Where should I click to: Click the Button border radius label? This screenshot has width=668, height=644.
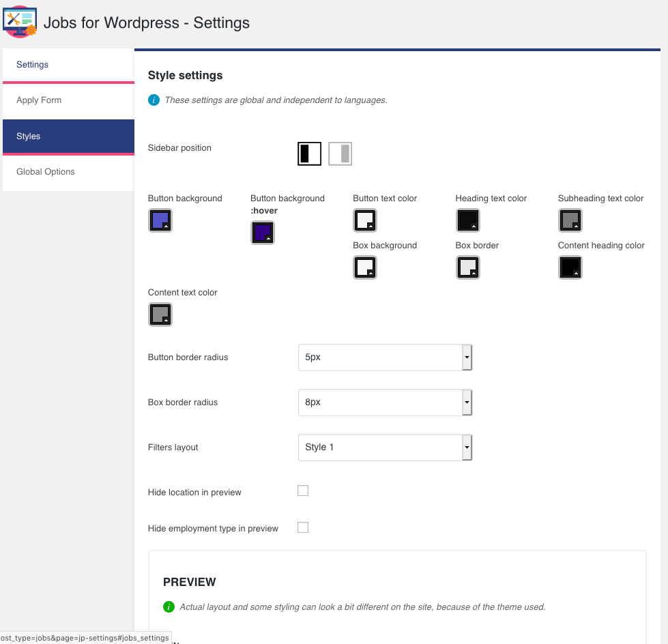tap(188, 357)
